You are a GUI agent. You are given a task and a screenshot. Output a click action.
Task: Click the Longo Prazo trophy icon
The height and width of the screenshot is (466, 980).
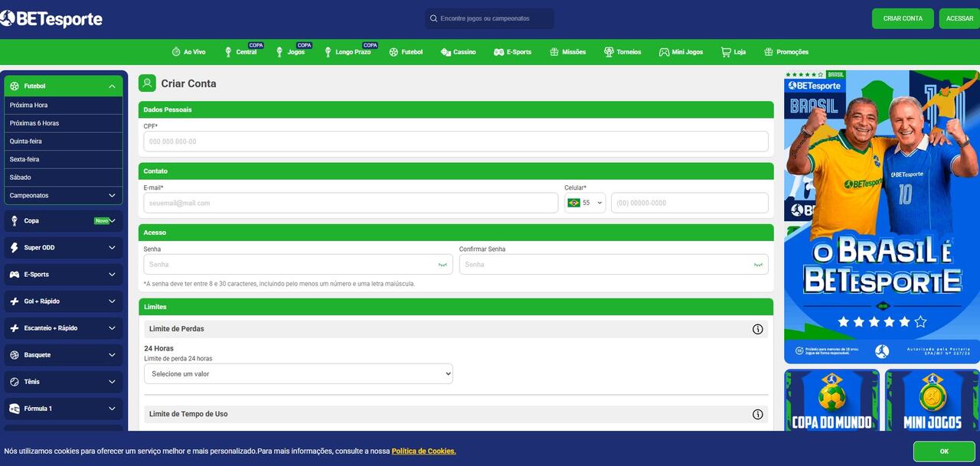tap(328, 52)
